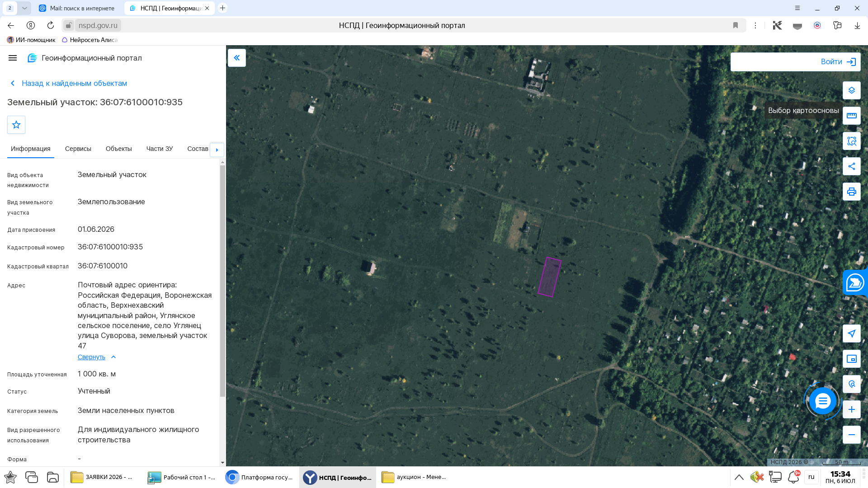868x488 pixels.
Task: Show hidden system tray icons
Action: (x=739, y=477)
